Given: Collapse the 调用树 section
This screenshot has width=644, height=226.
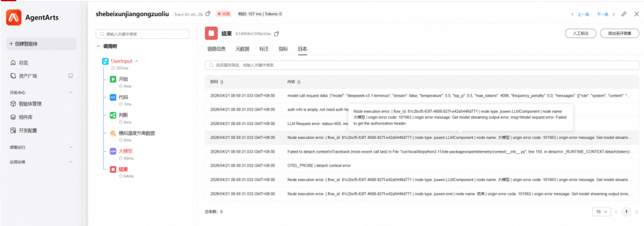Looking at the screenshot, I should (x=98, y=47).
